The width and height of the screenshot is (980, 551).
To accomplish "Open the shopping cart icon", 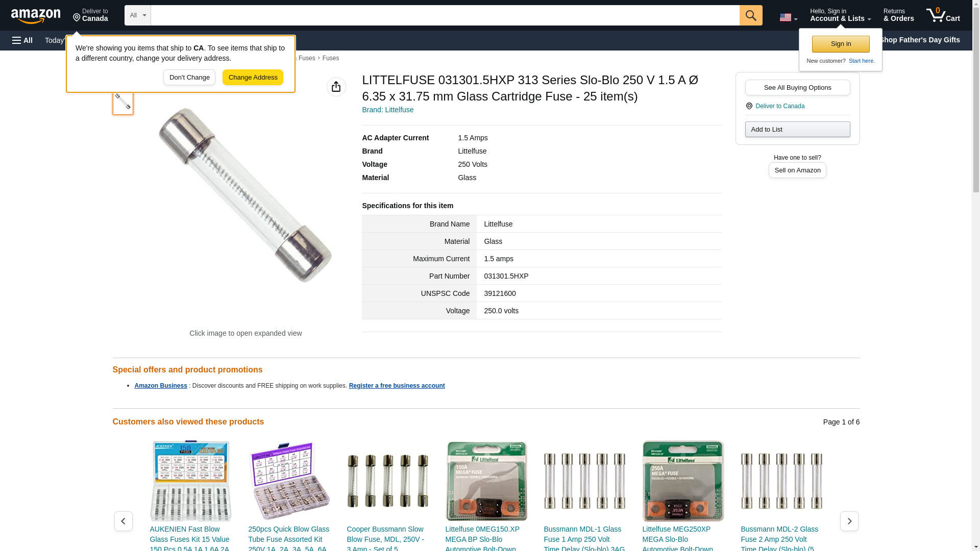I will (943, 15).
